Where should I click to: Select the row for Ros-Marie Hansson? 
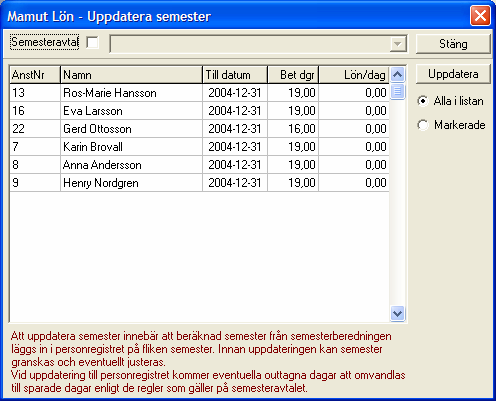click(199, 93)
